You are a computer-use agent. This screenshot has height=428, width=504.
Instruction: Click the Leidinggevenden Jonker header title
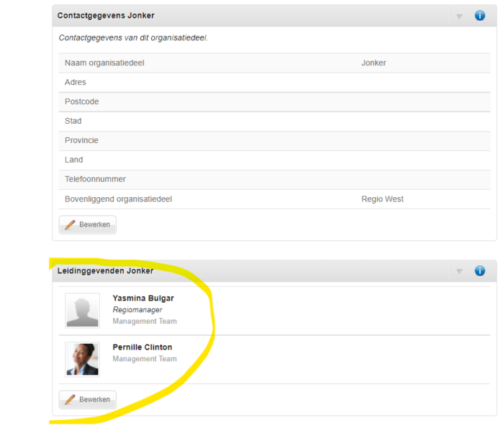tap(105, 270)
